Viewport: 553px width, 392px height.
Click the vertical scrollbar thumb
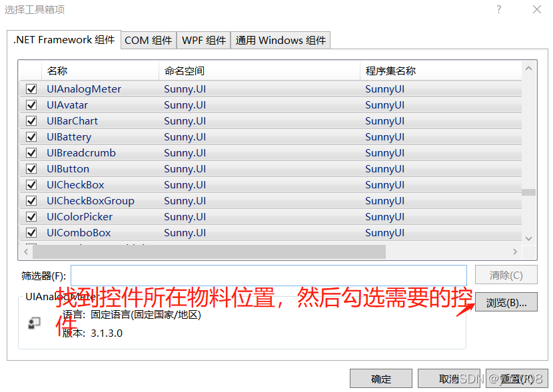[528, 192]
